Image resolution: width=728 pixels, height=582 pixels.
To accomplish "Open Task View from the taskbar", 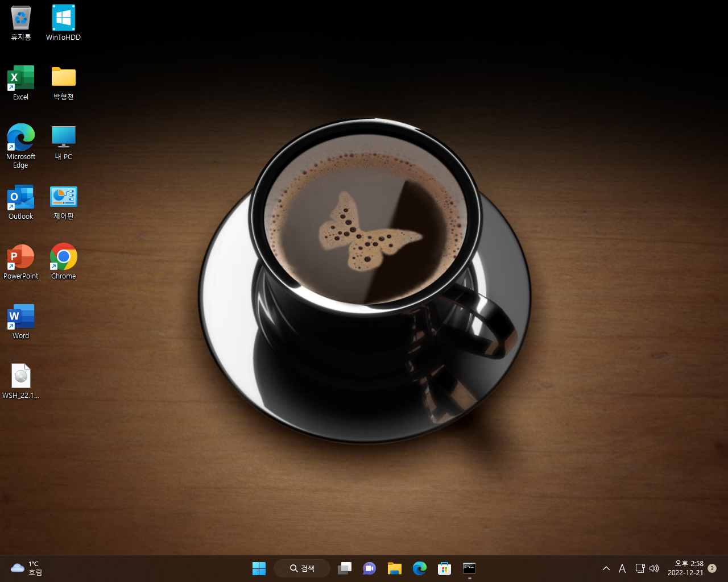I will [345, 568].
